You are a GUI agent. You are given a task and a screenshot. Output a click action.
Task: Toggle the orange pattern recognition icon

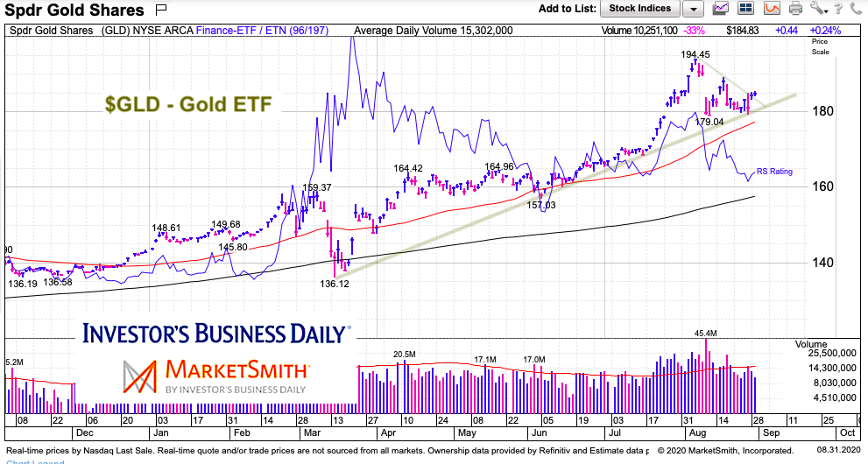(772, 8)
